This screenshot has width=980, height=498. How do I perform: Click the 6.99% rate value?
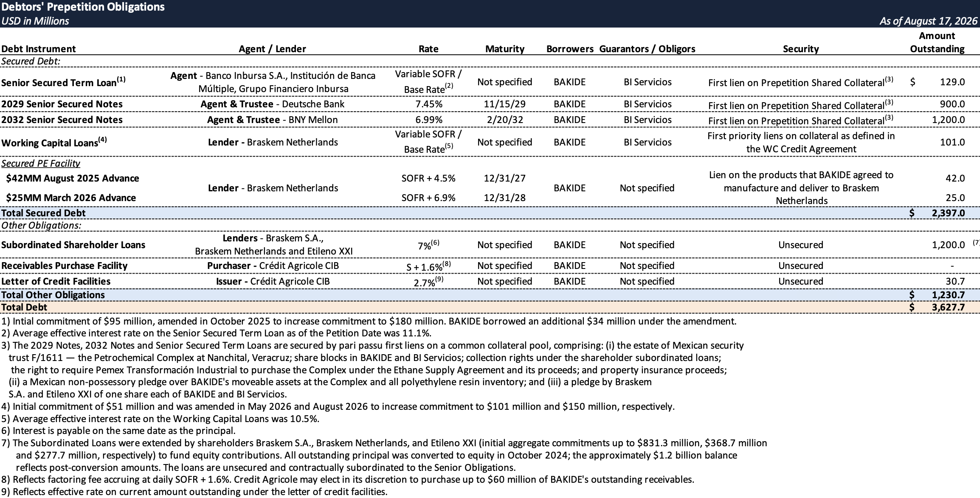click(x=429, y=120)
